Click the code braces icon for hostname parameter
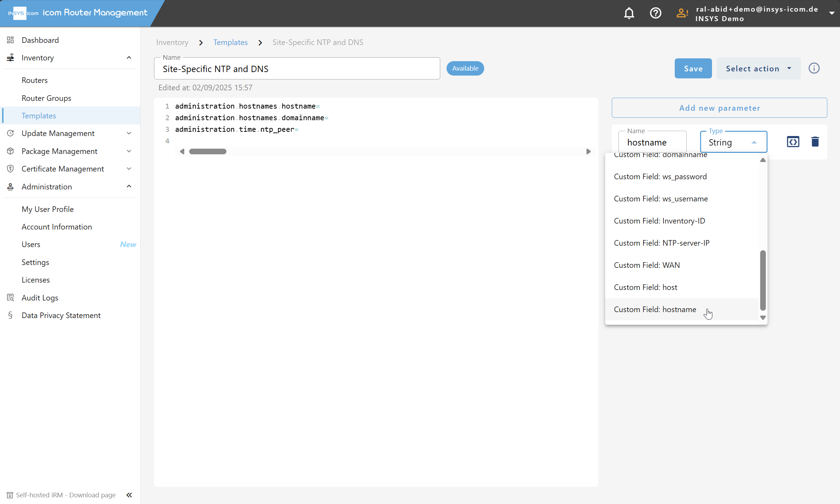This screenshot has width=840, height=504. 793,142
